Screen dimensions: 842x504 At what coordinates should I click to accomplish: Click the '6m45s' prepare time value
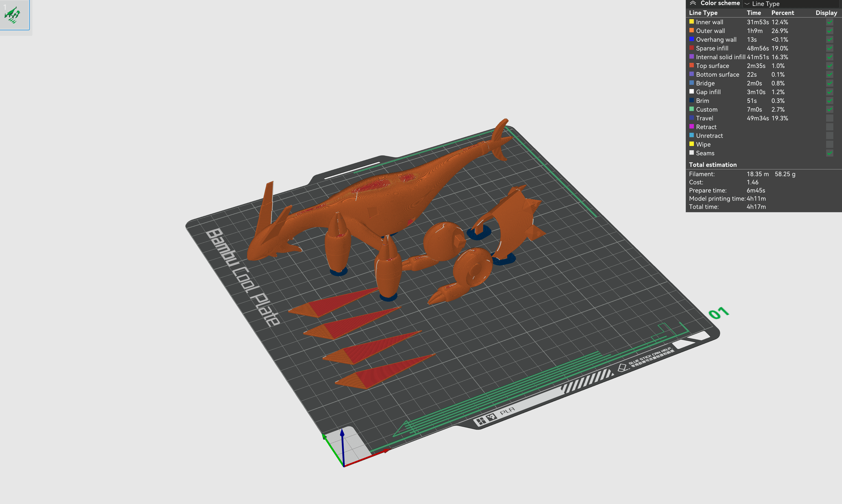tap(756, 190)
